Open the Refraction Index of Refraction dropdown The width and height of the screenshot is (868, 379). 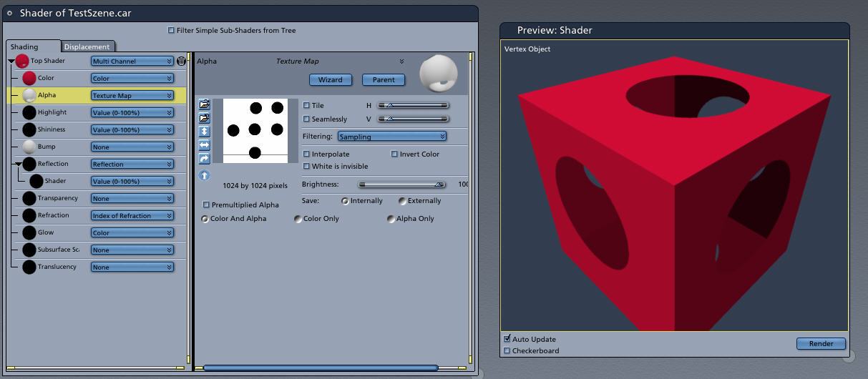[x=132, y=216]
